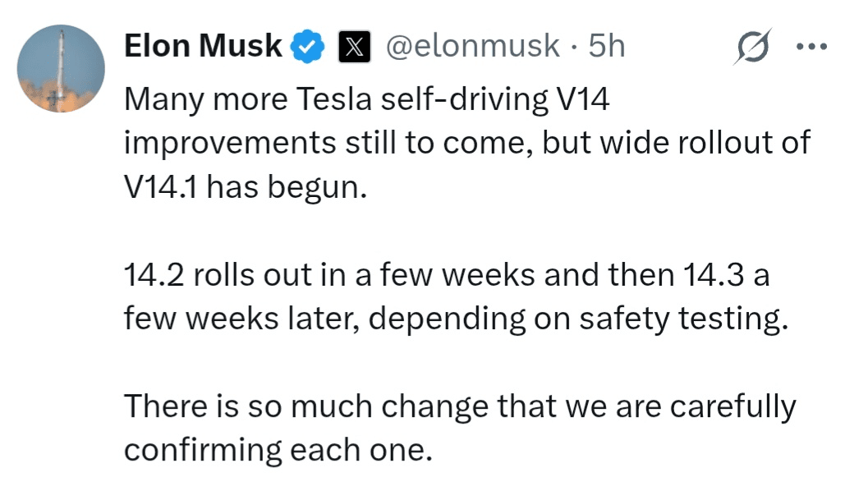
Task: Click the @elonmusk handle
Action: coord(472,47)
